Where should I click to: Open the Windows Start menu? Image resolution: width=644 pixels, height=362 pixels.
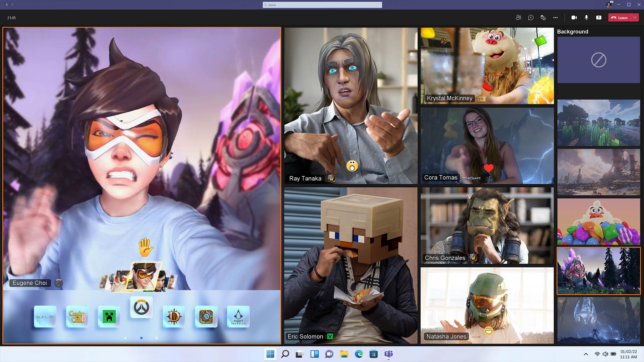click(270, 354)
